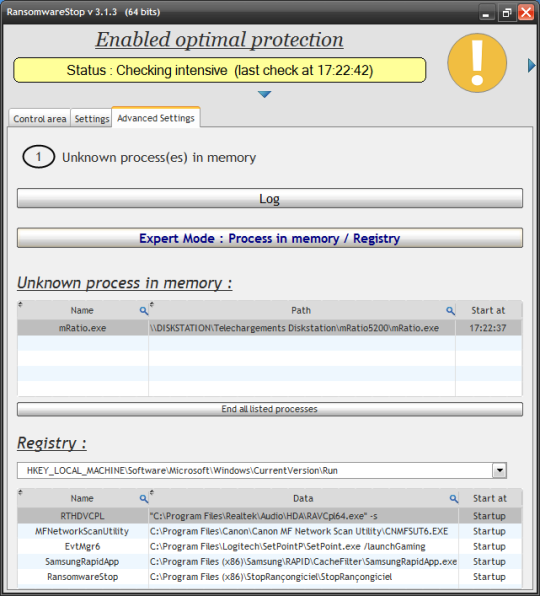Expand the blue down arrow under the status bar
The width and height of the screenshot is (540, 596).
coord(264,94)
